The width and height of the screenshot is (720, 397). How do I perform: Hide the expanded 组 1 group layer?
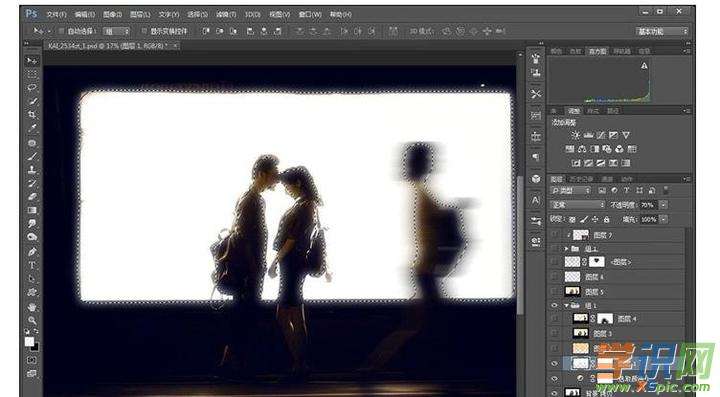[x=554, y=305]
